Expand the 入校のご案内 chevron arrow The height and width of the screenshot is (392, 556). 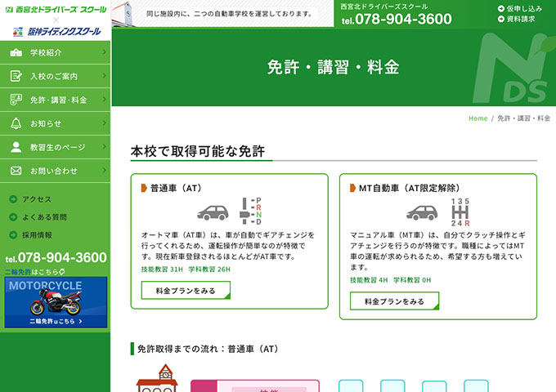[105, 76]
